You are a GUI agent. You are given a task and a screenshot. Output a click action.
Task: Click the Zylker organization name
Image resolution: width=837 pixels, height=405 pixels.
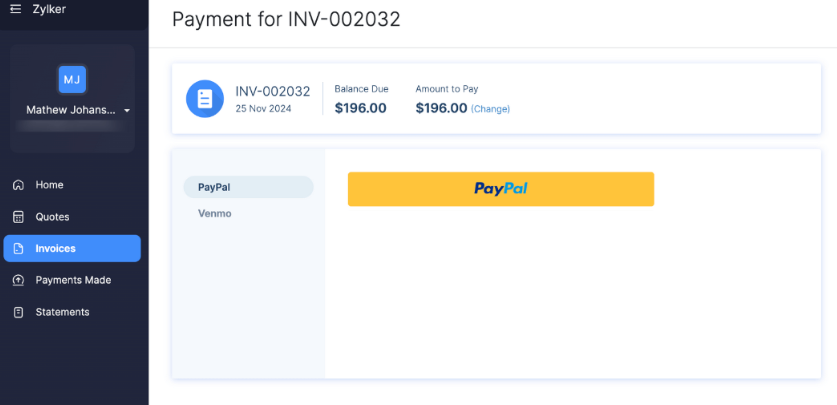49,9
